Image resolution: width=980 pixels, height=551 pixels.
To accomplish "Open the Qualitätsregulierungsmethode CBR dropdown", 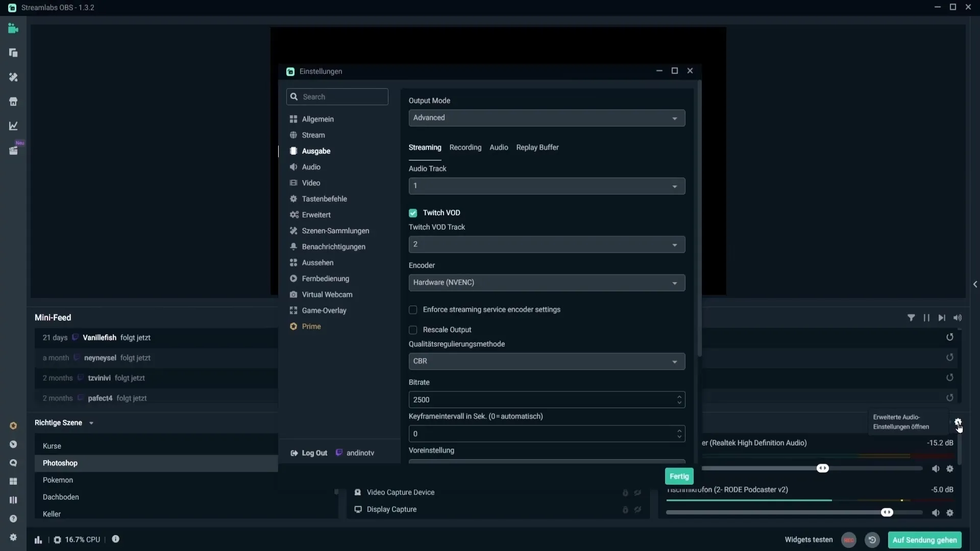I will click(547, 361).
